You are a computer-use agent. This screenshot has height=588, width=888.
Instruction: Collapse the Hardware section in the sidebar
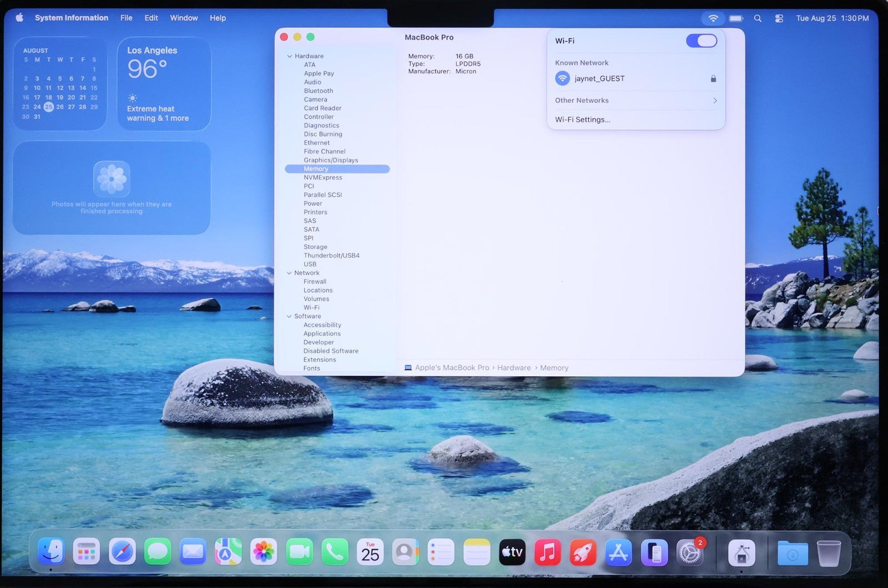[x=289, y=56]
